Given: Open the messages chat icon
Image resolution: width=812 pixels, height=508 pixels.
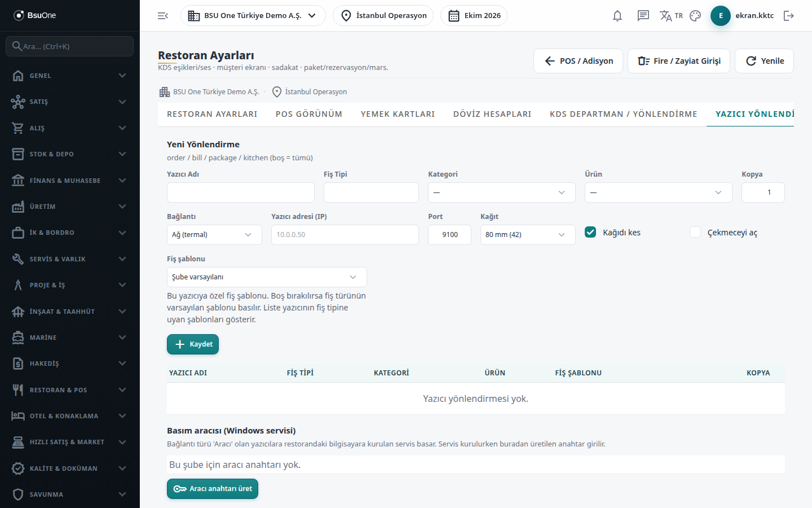Looking at the screenshot, I should [x=643, y=16].
